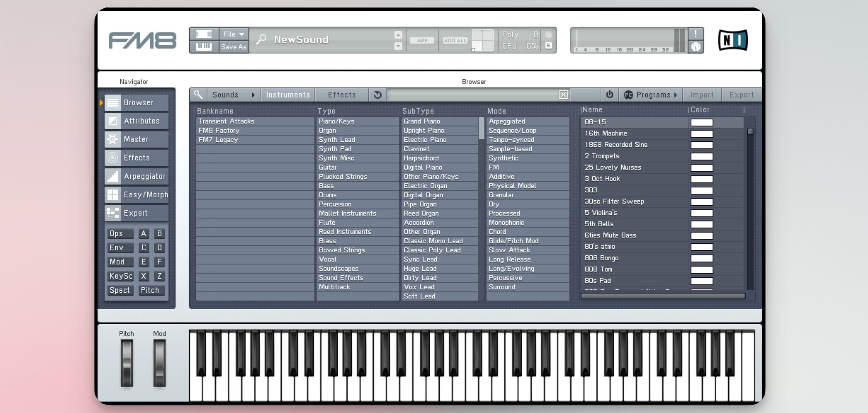Click the morph square in header
Viewport: 868px width, 413px height.
click(x=483, y=40)
